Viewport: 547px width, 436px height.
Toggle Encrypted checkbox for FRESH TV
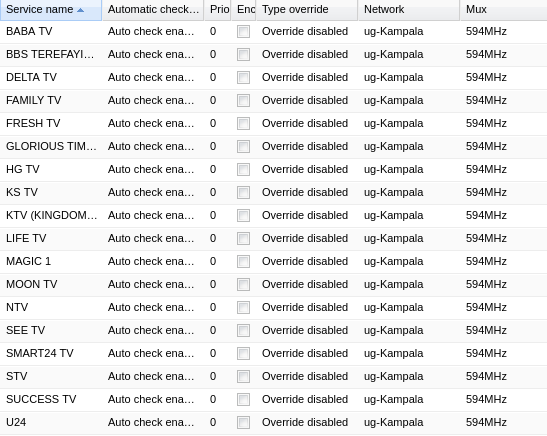(243, 123)
